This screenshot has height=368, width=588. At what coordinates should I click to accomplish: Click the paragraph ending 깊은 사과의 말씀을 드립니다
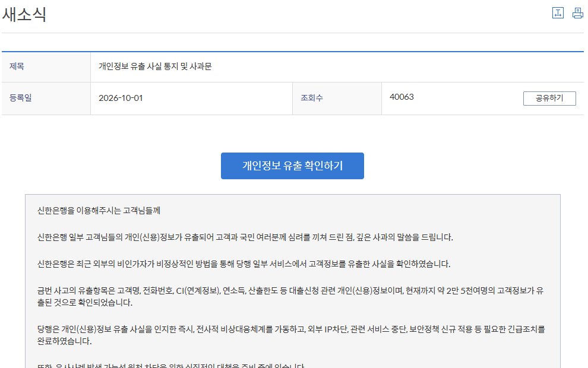pyautogui.click(x=245, y=237)
